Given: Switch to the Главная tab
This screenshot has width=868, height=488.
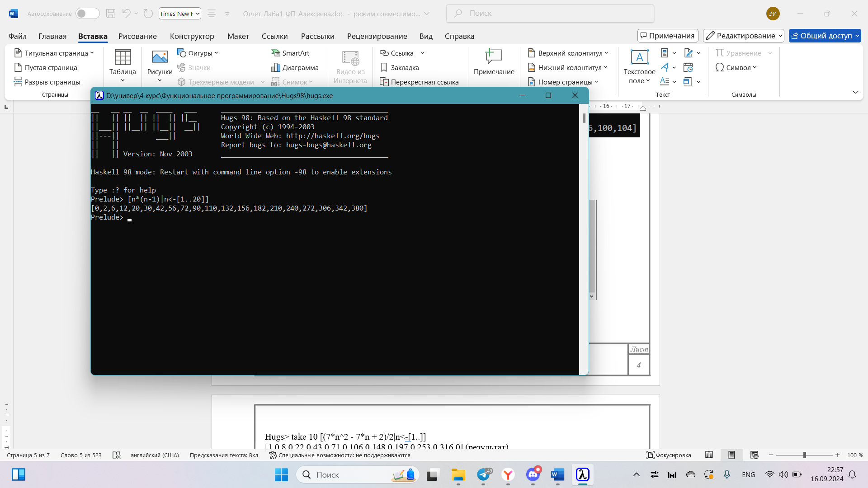Looking at the screenshot, I should point(52,36).
